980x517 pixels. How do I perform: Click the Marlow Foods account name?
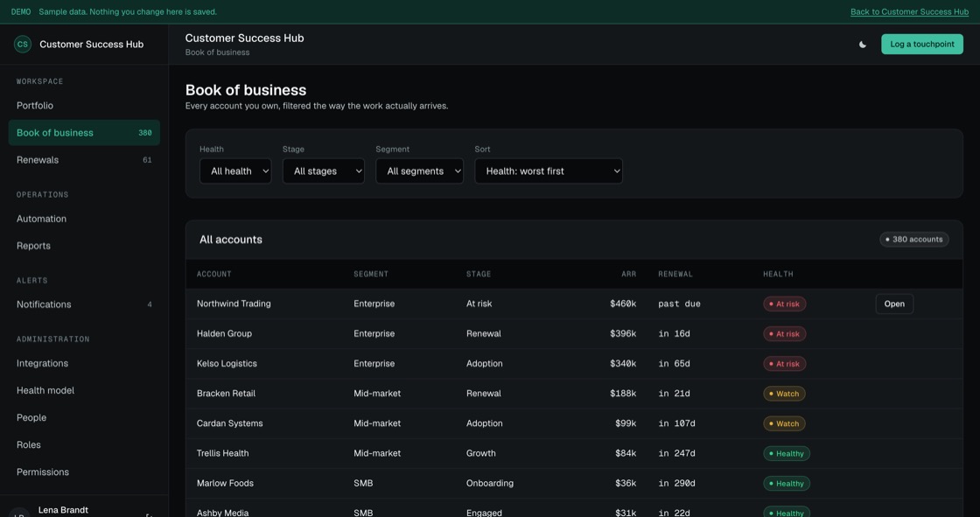click(x=225, y=483)
